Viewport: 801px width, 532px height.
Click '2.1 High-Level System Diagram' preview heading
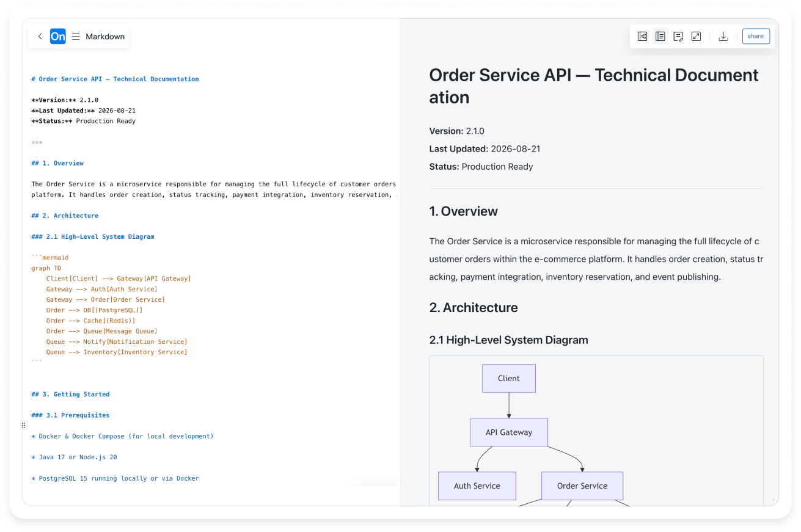[x=508, y=340]
